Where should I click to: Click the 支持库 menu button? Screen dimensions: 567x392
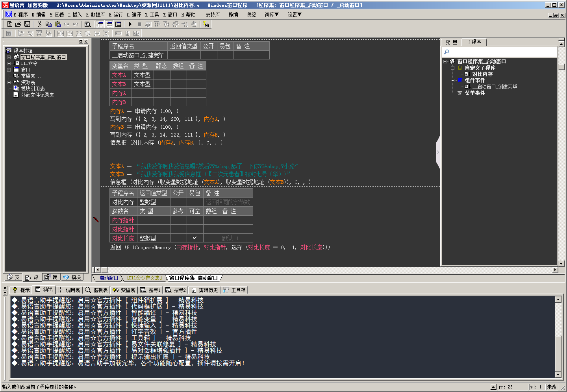(213, 15)
